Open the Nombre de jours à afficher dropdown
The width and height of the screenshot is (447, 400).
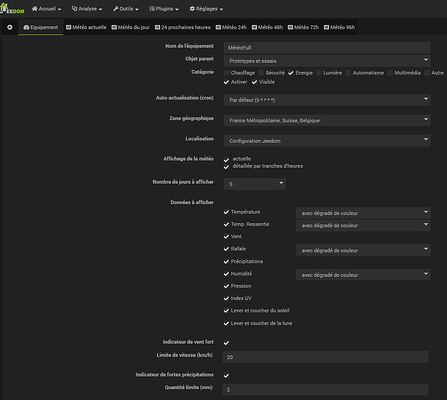pos(255,184)
